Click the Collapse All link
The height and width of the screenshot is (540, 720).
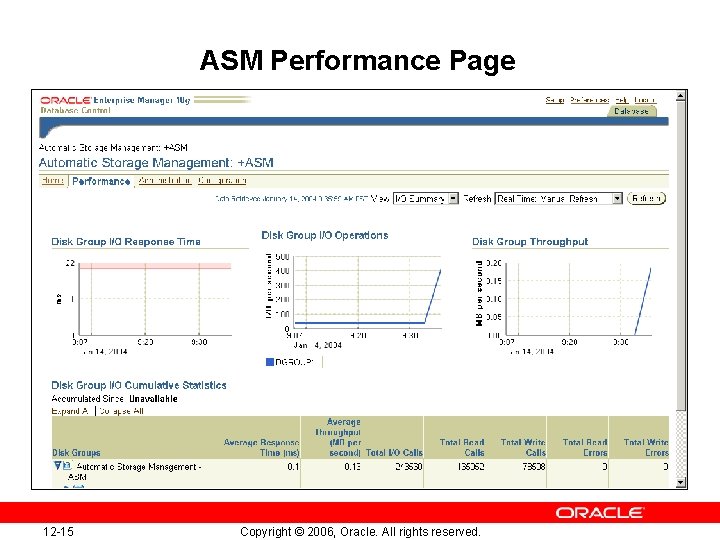(121, 411)
